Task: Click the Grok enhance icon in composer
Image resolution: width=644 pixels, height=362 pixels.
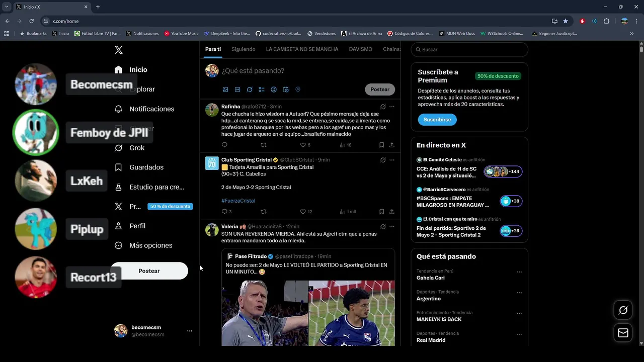Action: [250, 89]
